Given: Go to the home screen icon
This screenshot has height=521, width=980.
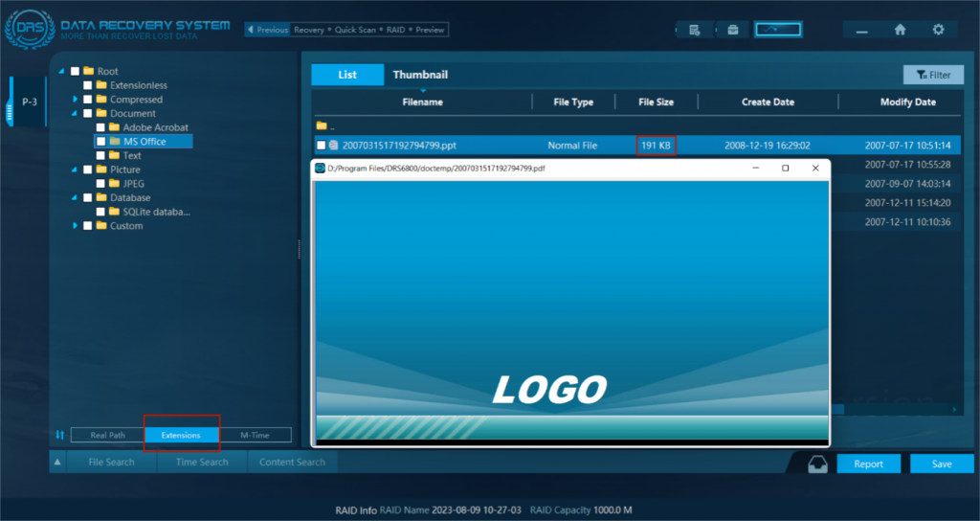Looking at the screenshot, I should click(x=900, y=30).
